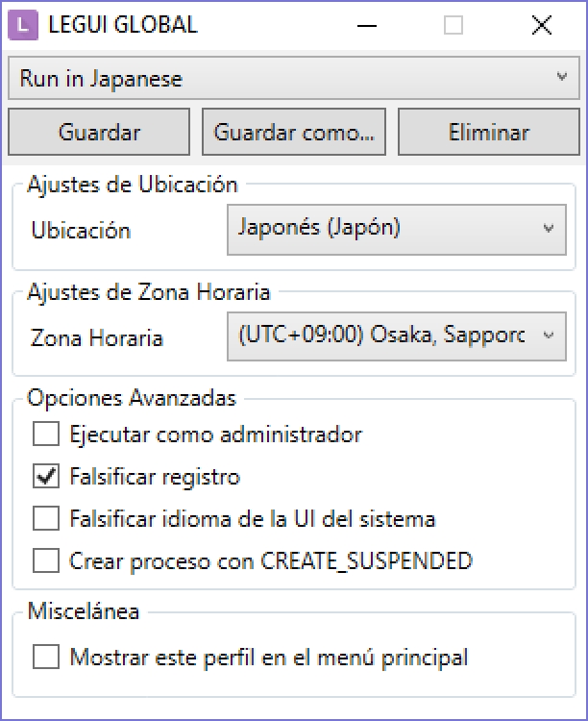Click the profile dropdown chevron arrow
The width and height of the screenshot is (588, 721).
tap(561, 77)
